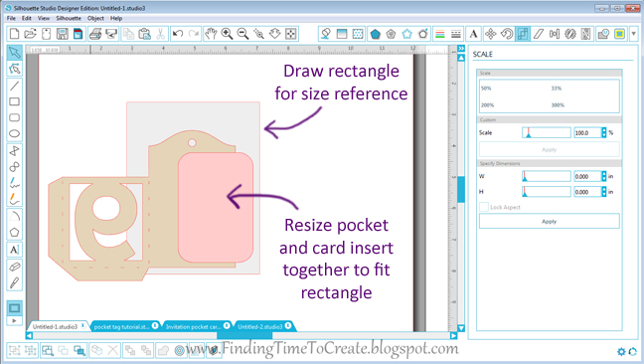The image size is (644, 364).
Task: Open the Rotate window icon
Action: [x=507, y=34]
